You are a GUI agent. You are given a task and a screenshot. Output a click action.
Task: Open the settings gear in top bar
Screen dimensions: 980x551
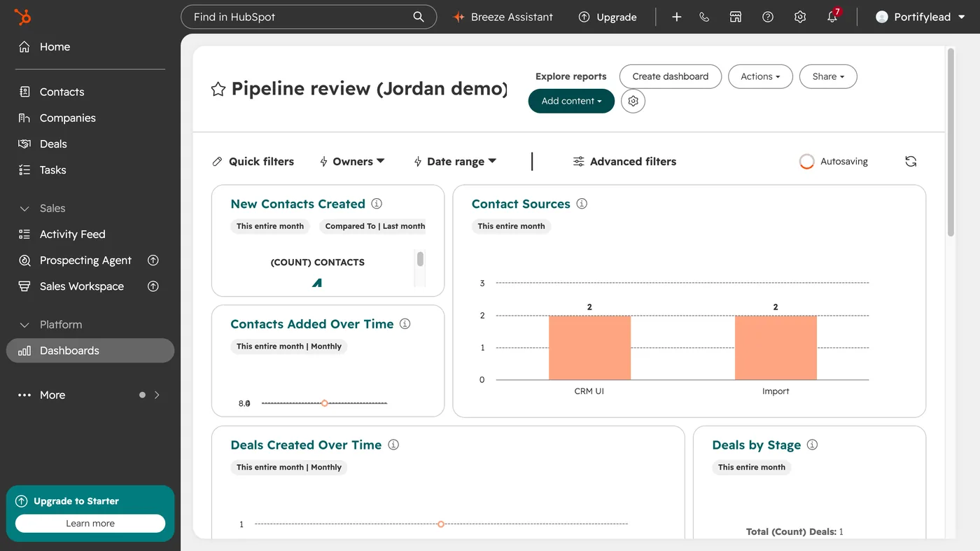pyautogui.click(x=800, y=17)
